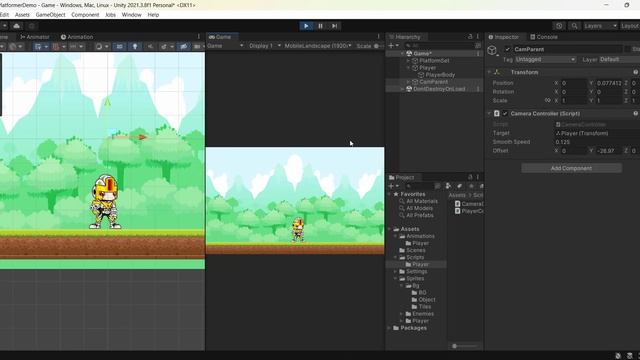640x360 pixels.
Task: Click the Smooth Speed value field
Action: [596, 142]
